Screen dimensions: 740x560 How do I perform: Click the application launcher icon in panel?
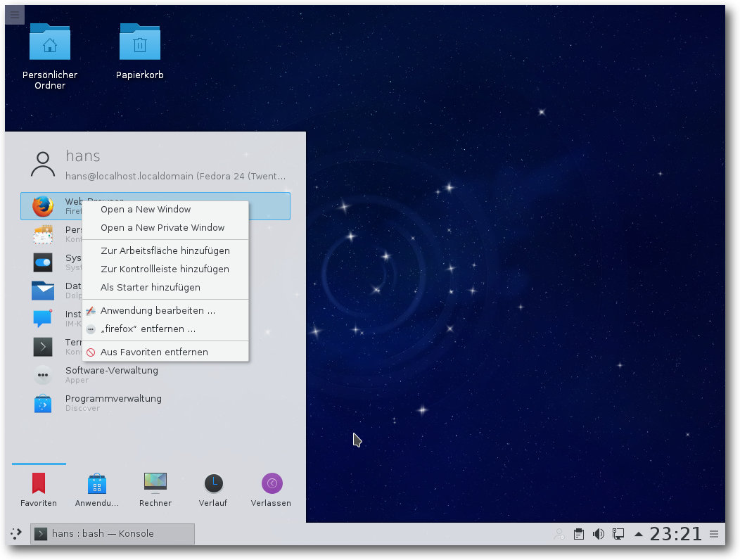16,533
